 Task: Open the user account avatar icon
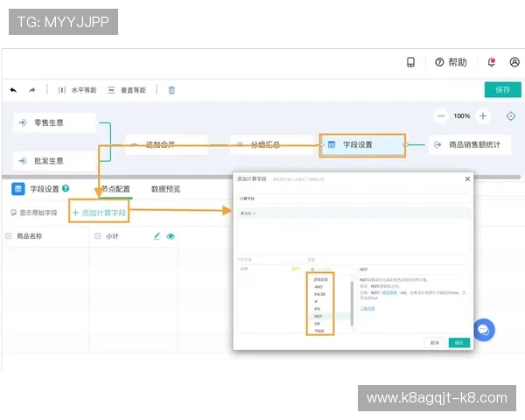click(x=514, y=62)
